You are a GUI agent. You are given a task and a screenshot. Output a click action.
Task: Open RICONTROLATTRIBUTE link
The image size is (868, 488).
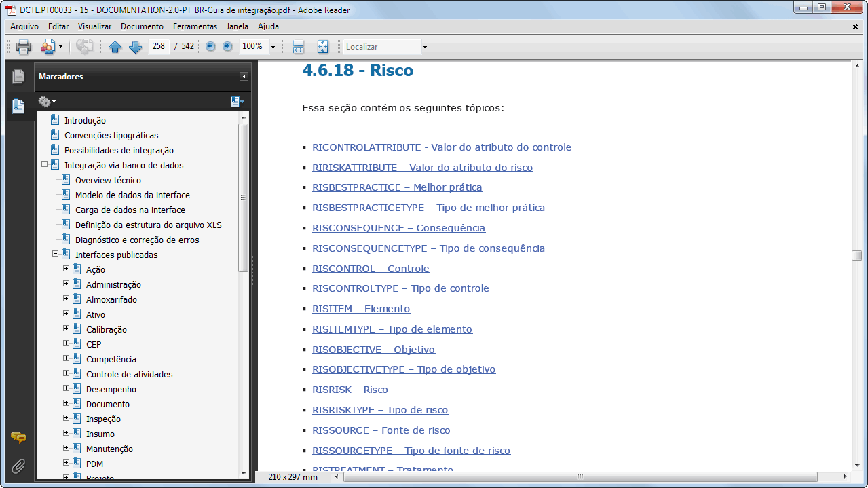point(442,147)
